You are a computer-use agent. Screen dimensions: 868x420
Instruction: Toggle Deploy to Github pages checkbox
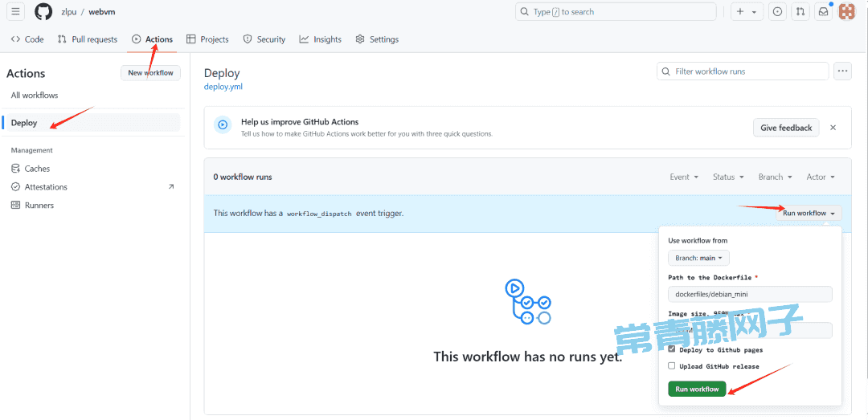pyautogui.click(x=671, y=349)
